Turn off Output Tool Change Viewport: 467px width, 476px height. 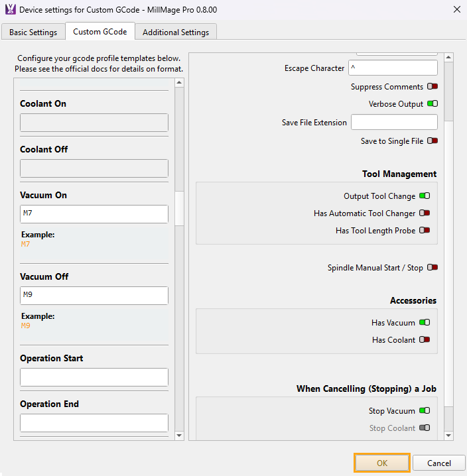(x=425, y=196)
